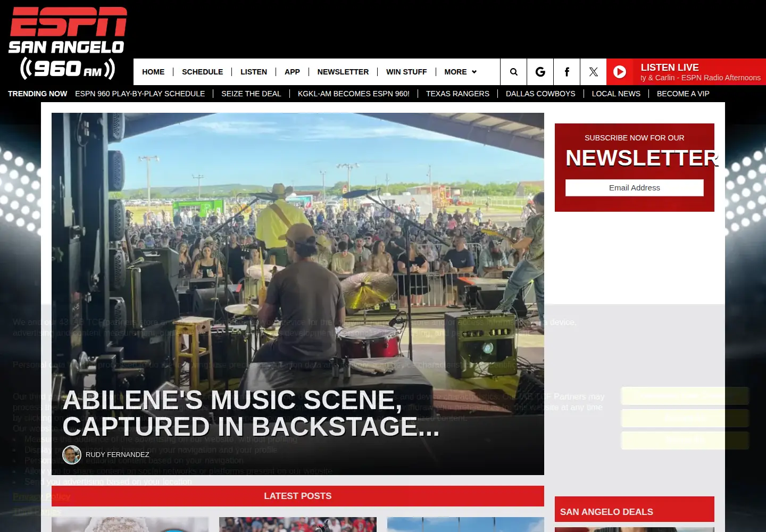
Task: Open the DALLAS COWBOYS trending link
Action: click(x=540, y=94)
